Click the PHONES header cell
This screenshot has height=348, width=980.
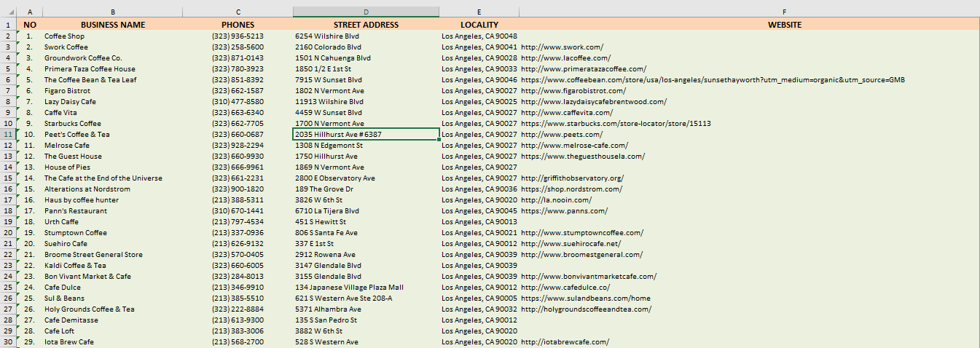pos(238,25)
